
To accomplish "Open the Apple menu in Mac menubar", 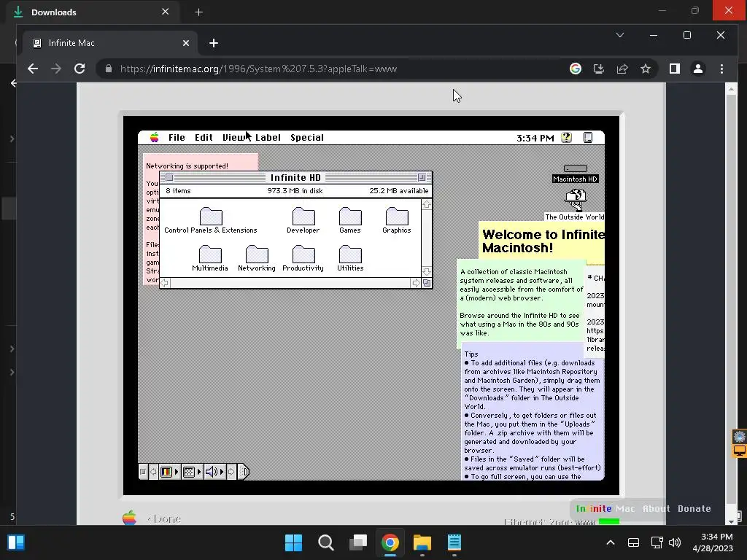I will (x=155, y=138).
